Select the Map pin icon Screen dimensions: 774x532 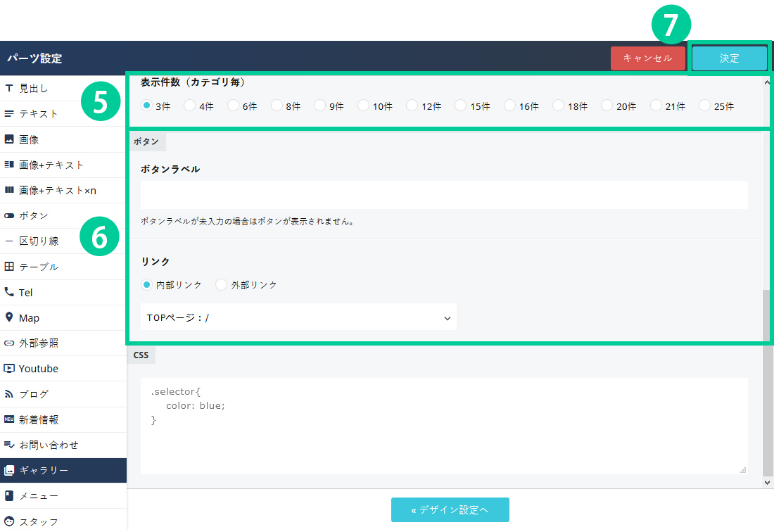(9, 317)
